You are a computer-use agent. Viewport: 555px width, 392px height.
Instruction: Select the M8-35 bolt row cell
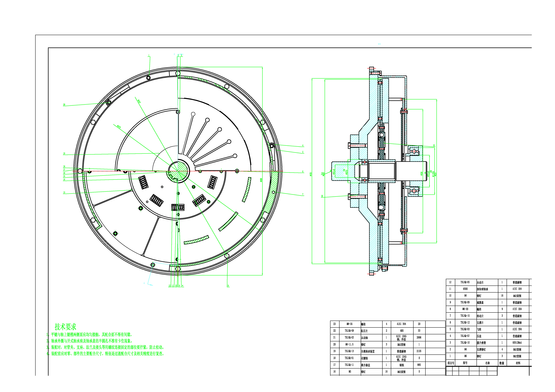pos(350,324)
